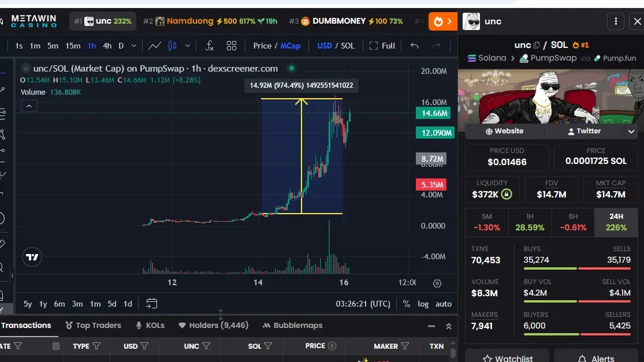644x362 pixels.
Task: Select the 5M stats tab
Action: (x=487, y=222)
